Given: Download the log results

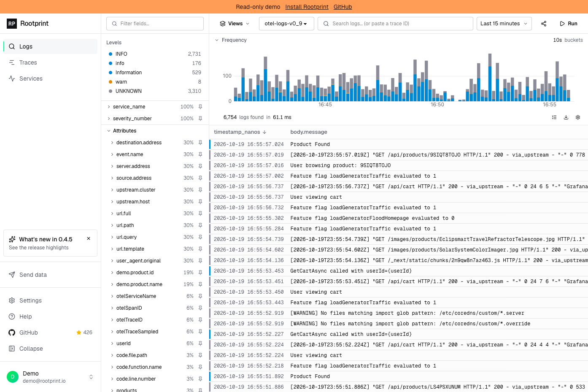Looking at the screenshot, I should (x=566, y=117).
